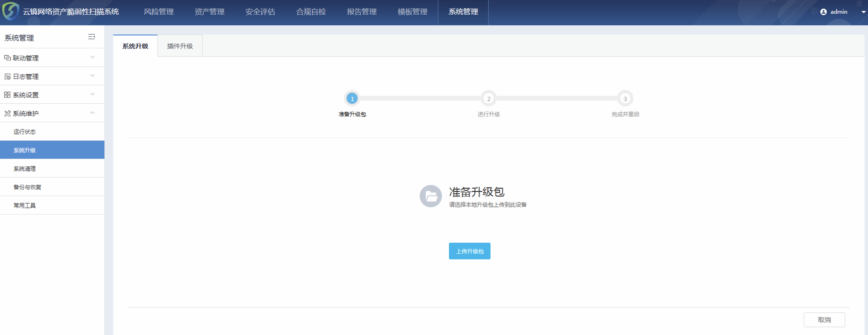Click the 上传升级包 button
Image resolution: width=868 pixels, height=335 pixels.
[469, 251]
